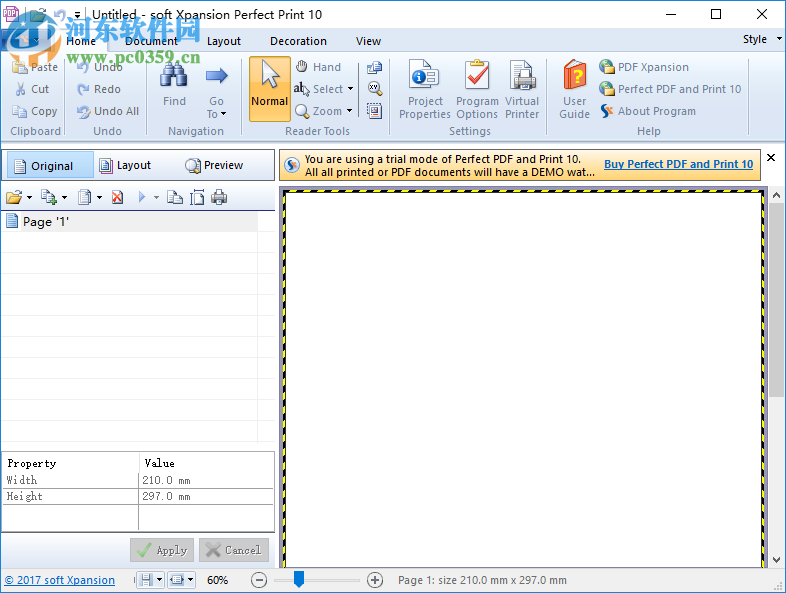This screenshot has width=786, height=593.
Task: Click the open folder icon in page toolbar
Action: (x=14, y=197)
